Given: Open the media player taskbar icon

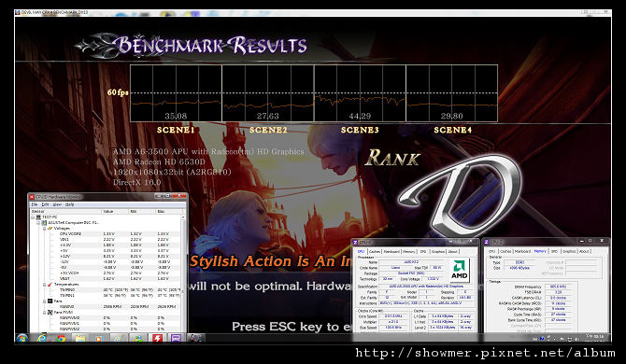Looking at the screenshot, I should click(99, 339).
